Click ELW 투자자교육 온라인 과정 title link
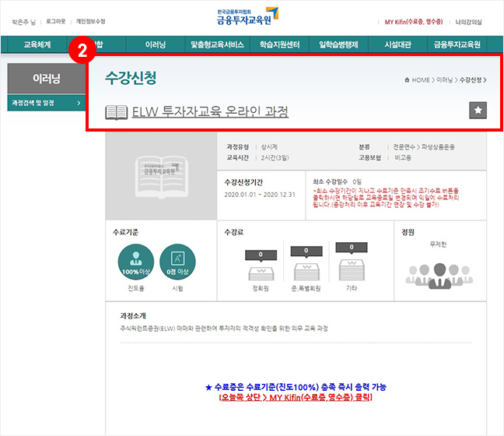 210,112
